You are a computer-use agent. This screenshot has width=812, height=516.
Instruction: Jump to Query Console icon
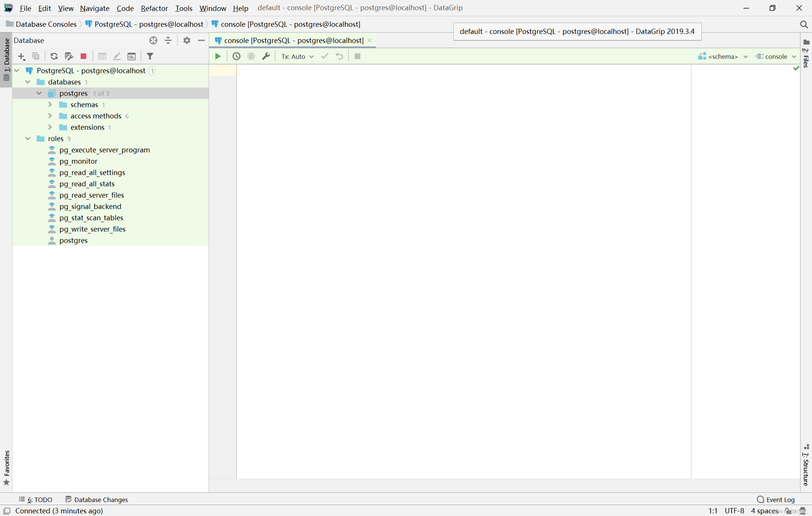pos(132,56)
